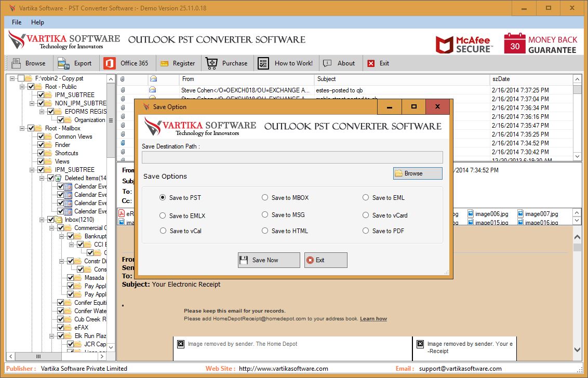Image resolution: width=588 pixels, height=378 pixels.
Task: Open the Learn how link in email
Action: pyautogui.click(x=373, y=319)
